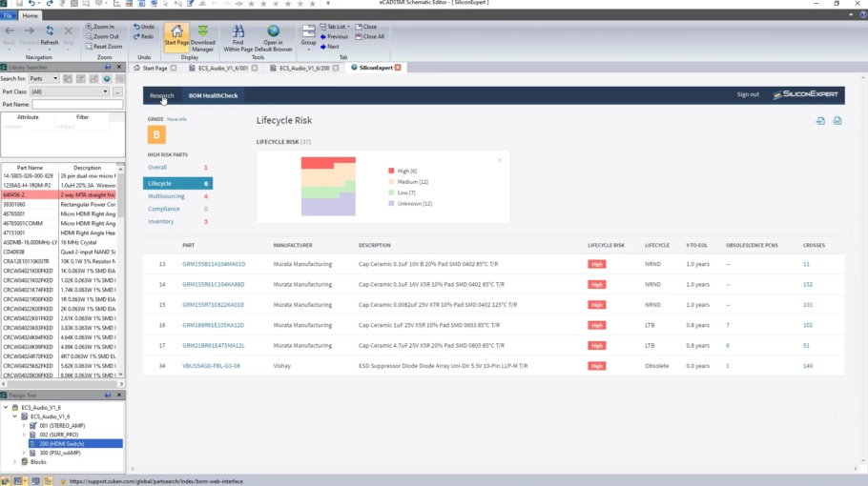Go to the Next tab

[329, 47]
